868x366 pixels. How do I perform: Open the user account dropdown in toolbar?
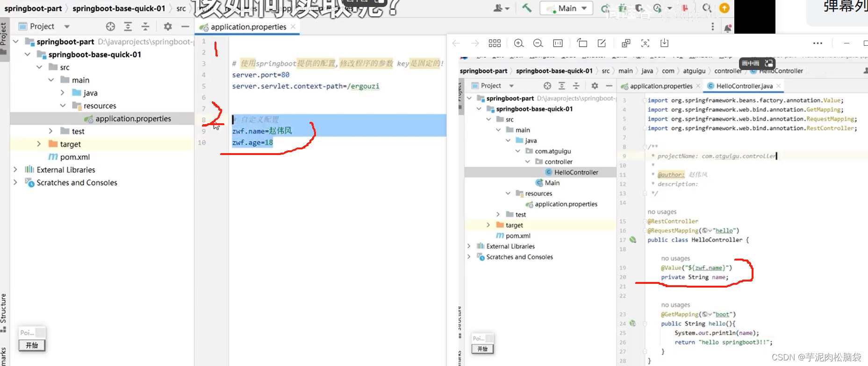(501, 8)
